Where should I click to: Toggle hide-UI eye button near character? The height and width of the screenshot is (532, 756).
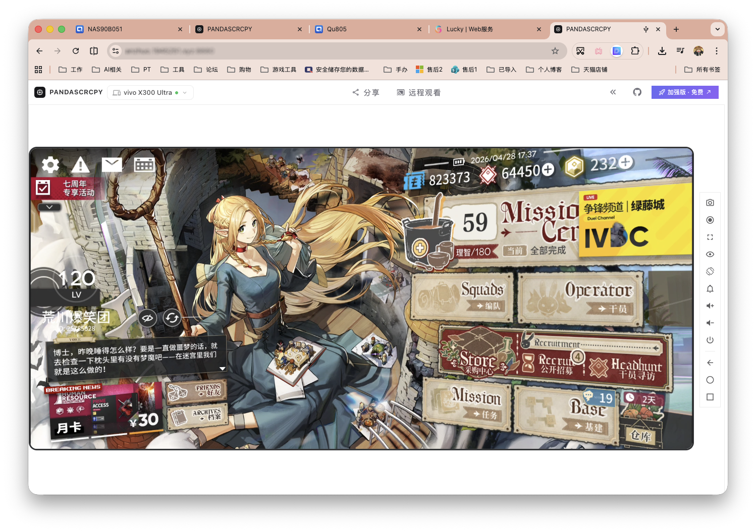pyautogui.click(x=147, y=318)
